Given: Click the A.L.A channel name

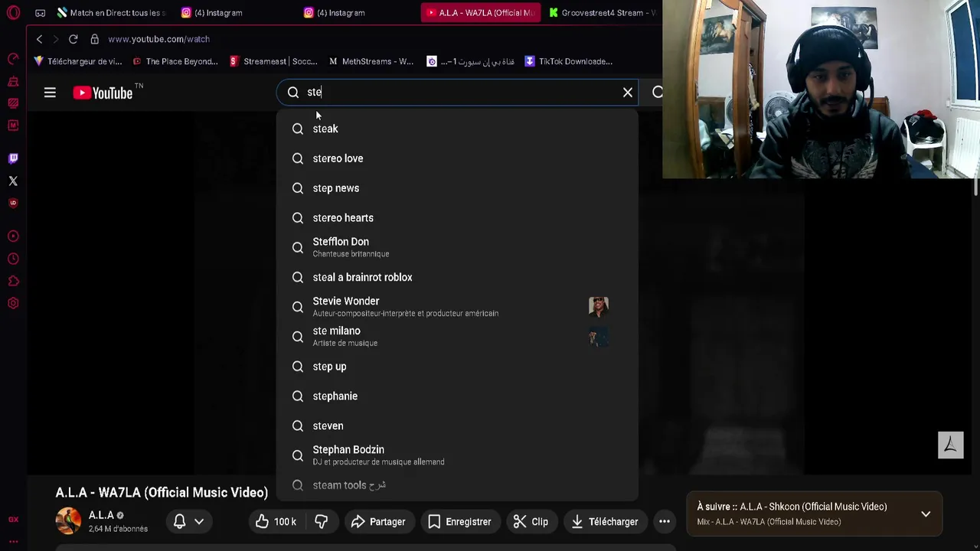Looking at the screenshot, I should [101, 515].
